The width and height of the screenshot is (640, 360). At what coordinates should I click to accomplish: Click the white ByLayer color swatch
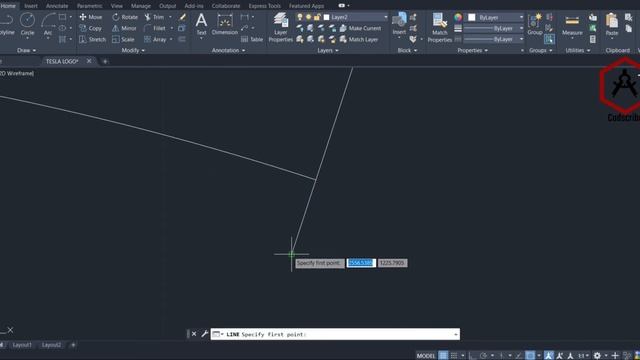(471, 17)
